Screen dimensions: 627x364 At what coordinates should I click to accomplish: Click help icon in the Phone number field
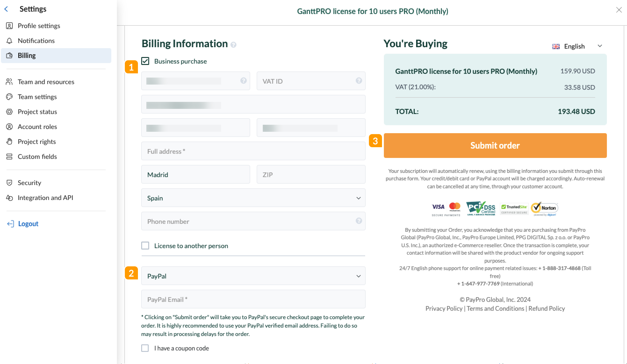[359, 221]
